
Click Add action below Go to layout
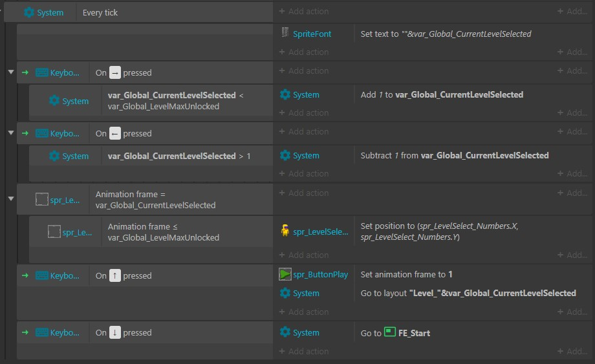tap(304, 312)
